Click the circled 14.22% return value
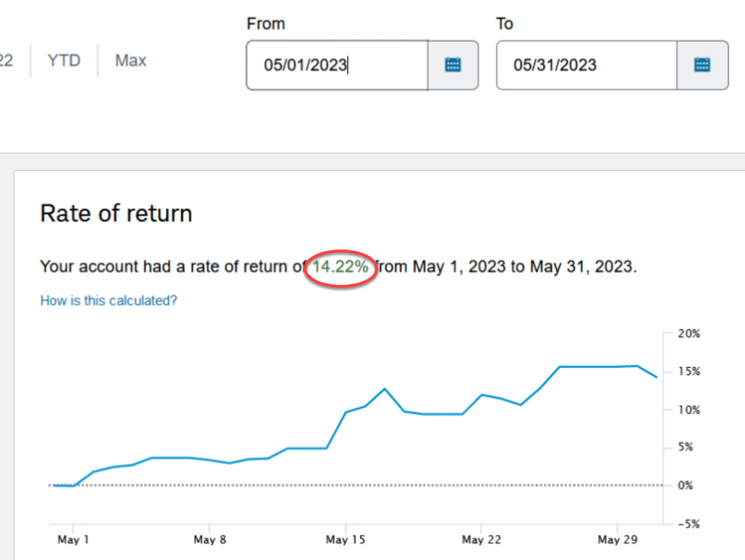745x560 pixels. tap(341, 267)
